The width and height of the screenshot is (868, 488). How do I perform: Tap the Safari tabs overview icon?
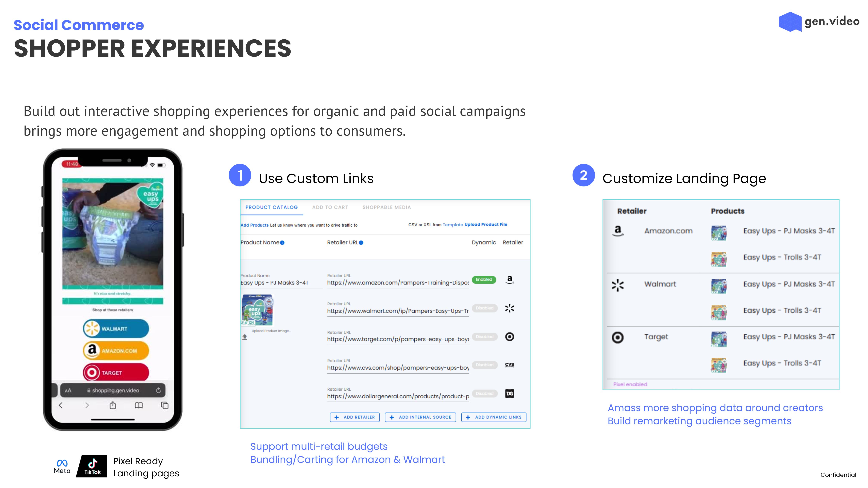pyautogui.click(x=165, y=405)
